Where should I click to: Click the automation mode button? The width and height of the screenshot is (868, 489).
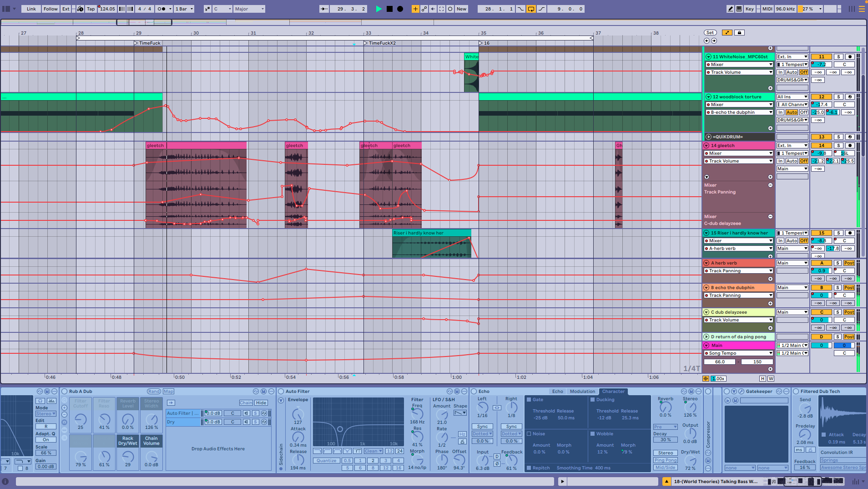pyautogui.click(x=727, y=33)
